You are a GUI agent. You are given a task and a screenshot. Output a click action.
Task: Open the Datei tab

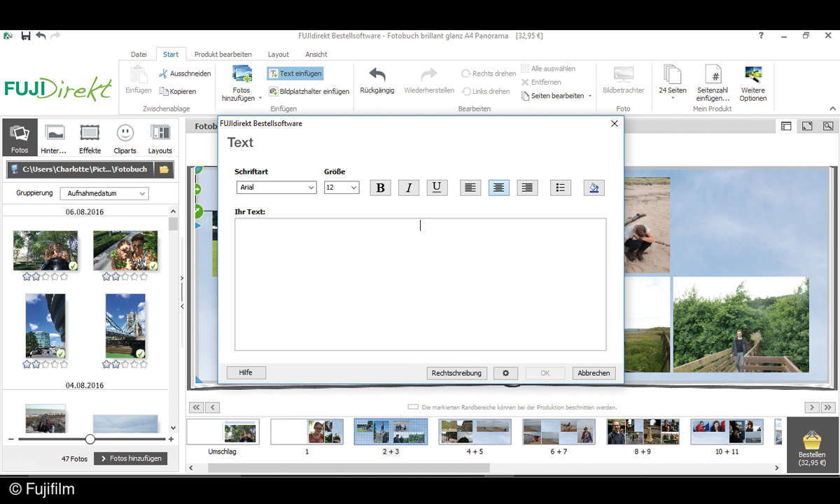(139, 54)
